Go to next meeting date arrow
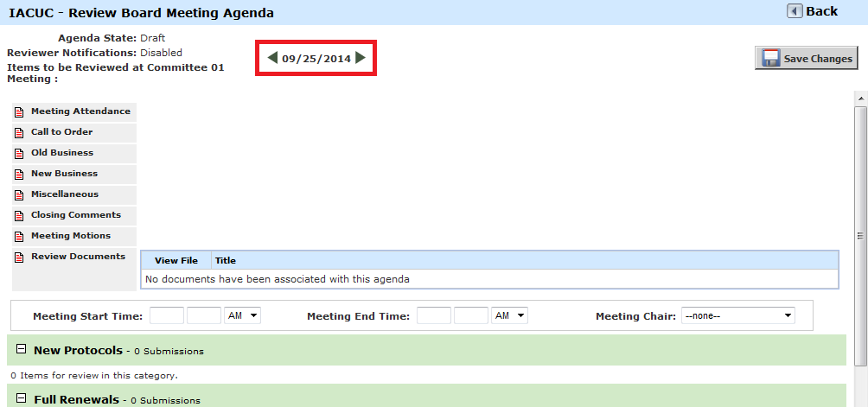The image size is (868, 407). coord(361,58)
